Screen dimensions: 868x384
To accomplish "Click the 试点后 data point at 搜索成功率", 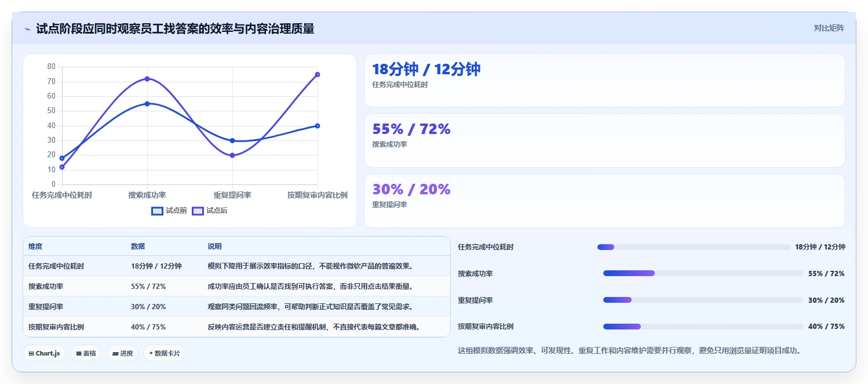I will click(x=147, y=79).
